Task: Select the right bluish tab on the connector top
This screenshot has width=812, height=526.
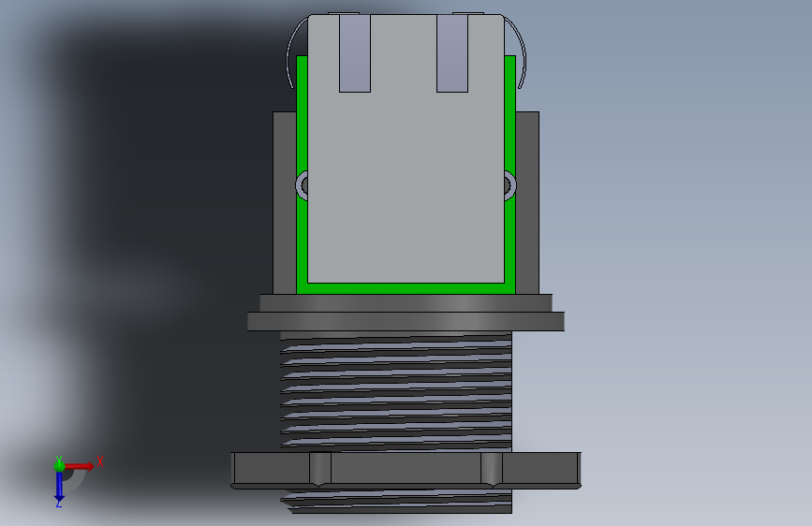Action: click(452, 53)
